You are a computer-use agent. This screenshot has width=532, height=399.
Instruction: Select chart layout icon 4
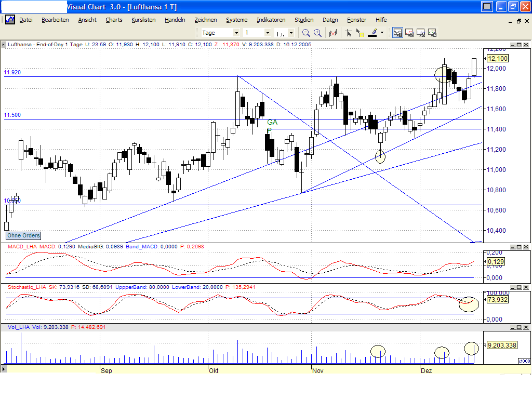433,32
